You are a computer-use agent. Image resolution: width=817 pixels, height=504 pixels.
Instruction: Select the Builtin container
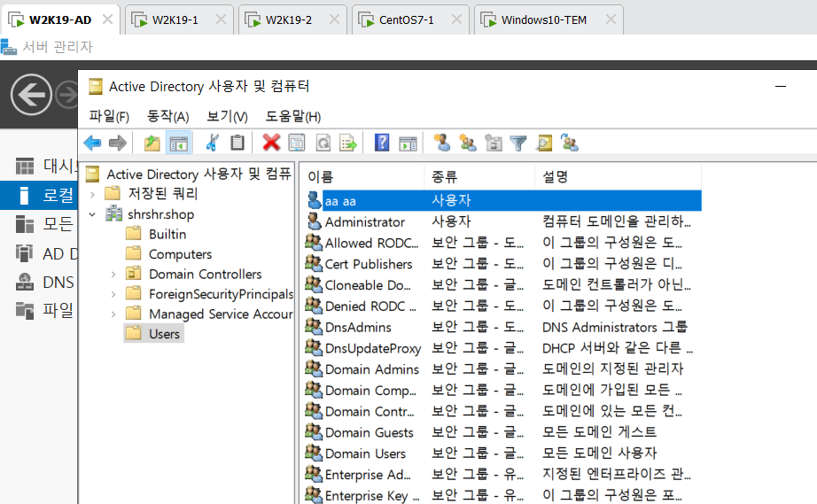point(167,235)
